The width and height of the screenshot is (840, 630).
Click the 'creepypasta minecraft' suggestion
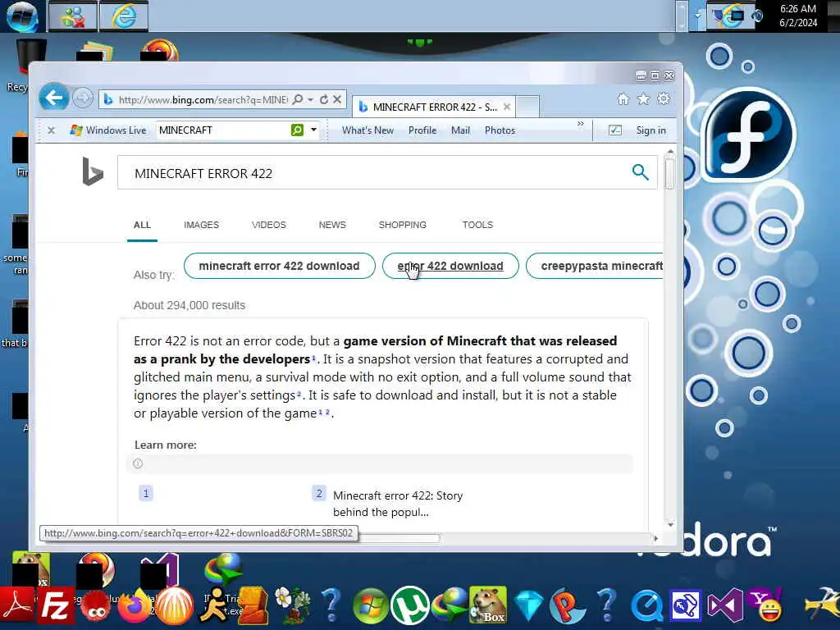click(x=595, y=266)
